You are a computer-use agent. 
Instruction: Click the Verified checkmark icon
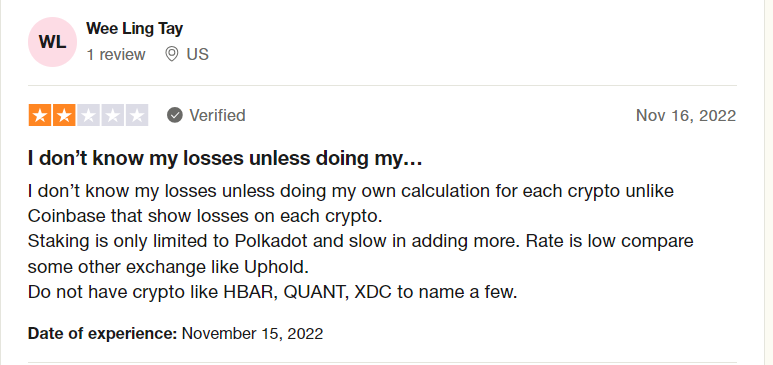pyautogui.click(x=175, y=115)
